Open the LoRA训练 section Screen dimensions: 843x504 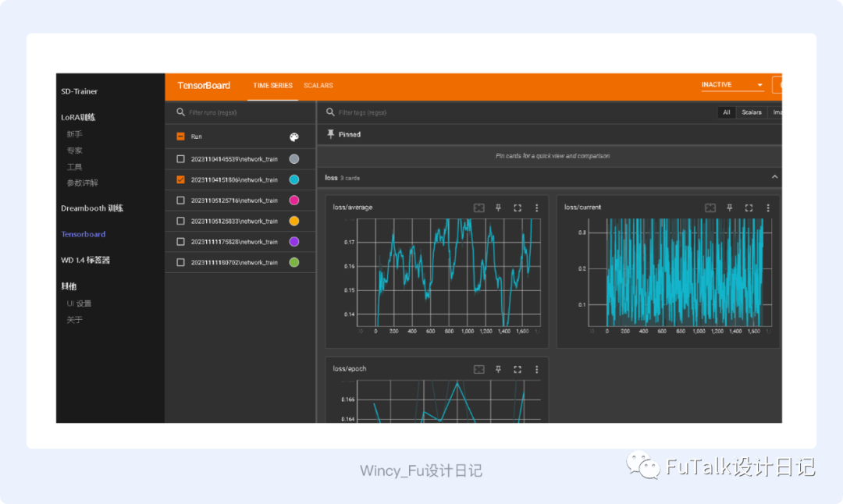coord(78,117)
